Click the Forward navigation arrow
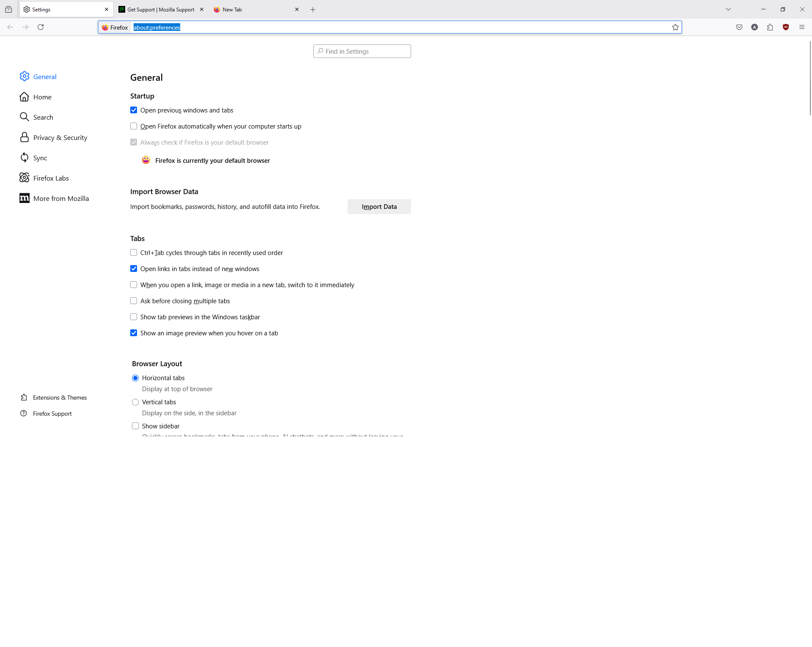 (x=25, y=27)
